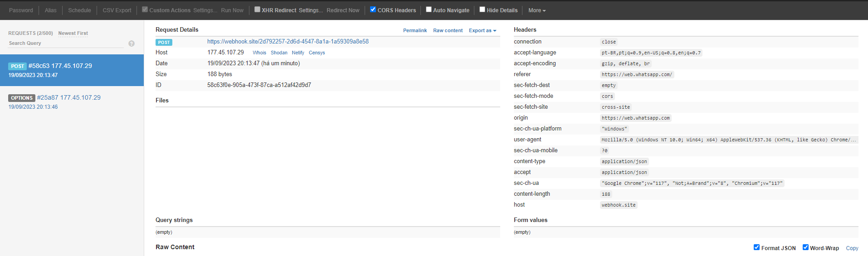
Task: Click the POST method badge in Request Details
Action: click(x=164, y=42)
